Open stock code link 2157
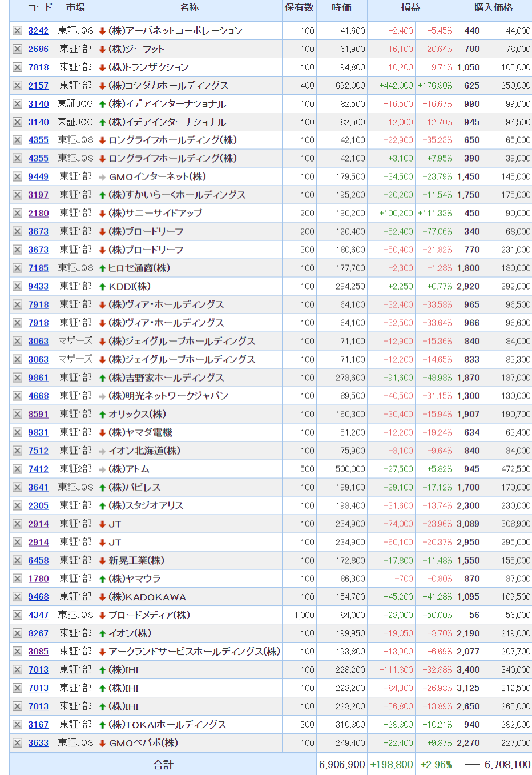This screenshot has width=532, height=775. pos(38,86)
